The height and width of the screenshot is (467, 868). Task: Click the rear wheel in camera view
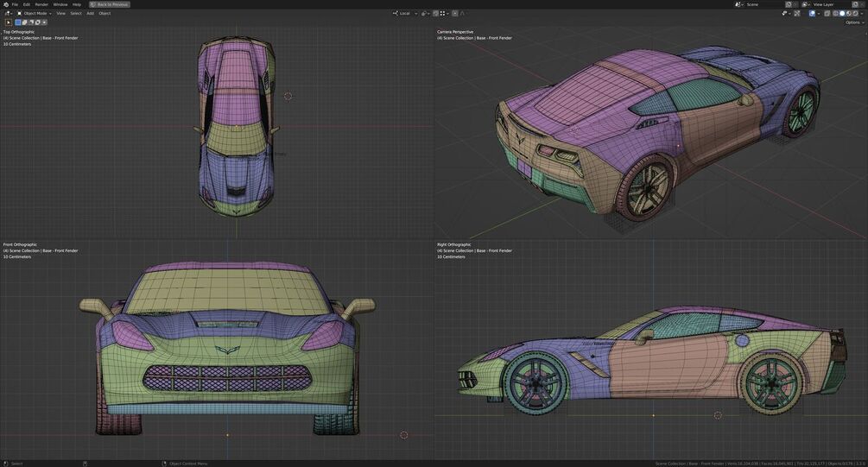pyautogui.click(x=647, y=187)
